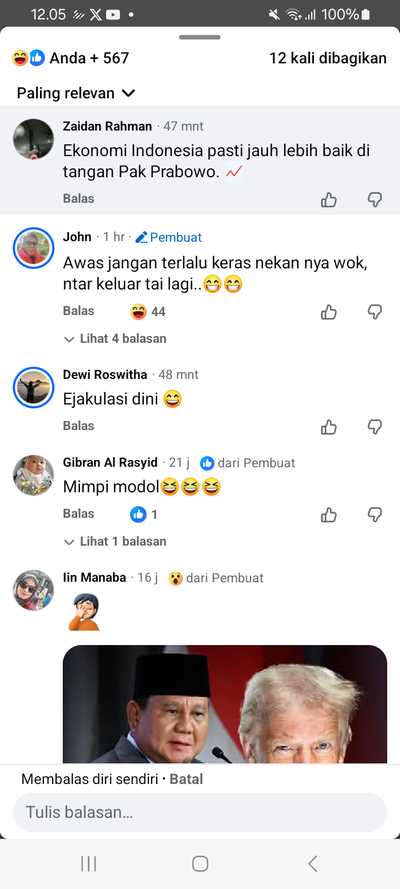Expand Lihat 4 balasan under John's comment
400x889 pixels.
pos(116,339)
